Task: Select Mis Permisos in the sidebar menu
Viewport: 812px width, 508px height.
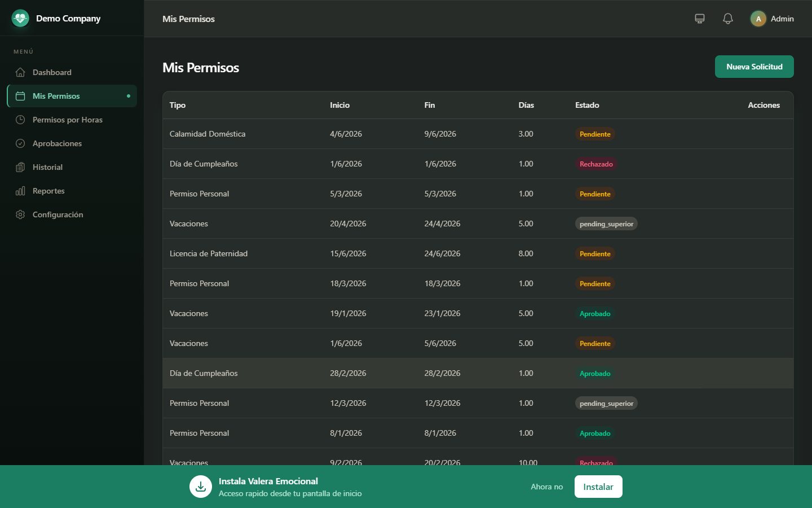Action: (72, 96)
